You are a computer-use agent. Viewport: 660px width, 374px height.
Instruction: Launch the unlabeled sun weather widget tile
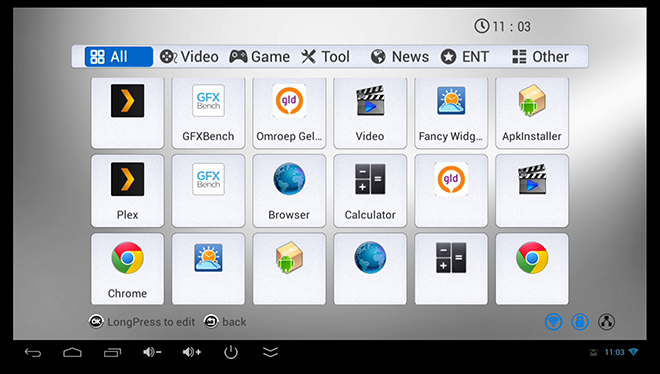(x=208, y=269)
